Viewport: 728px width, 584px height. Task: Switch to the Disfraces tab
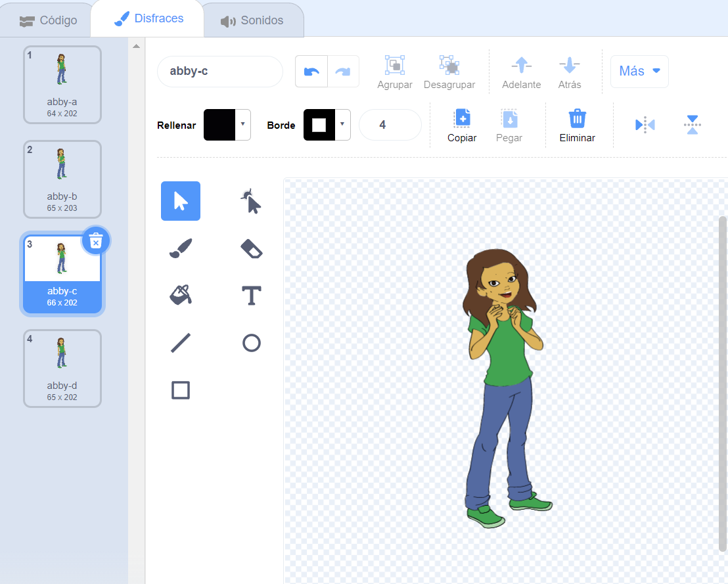point(148,18)
